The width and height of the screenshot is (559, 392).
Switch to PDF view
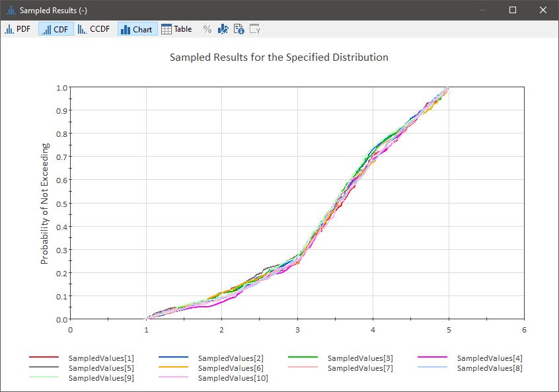pos(18,29)
